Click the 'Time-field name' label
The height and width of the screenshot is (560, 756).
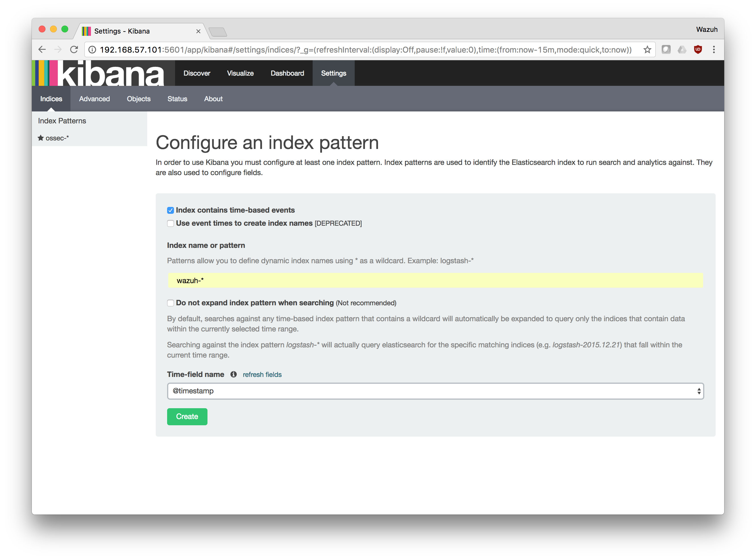point(196,374)
